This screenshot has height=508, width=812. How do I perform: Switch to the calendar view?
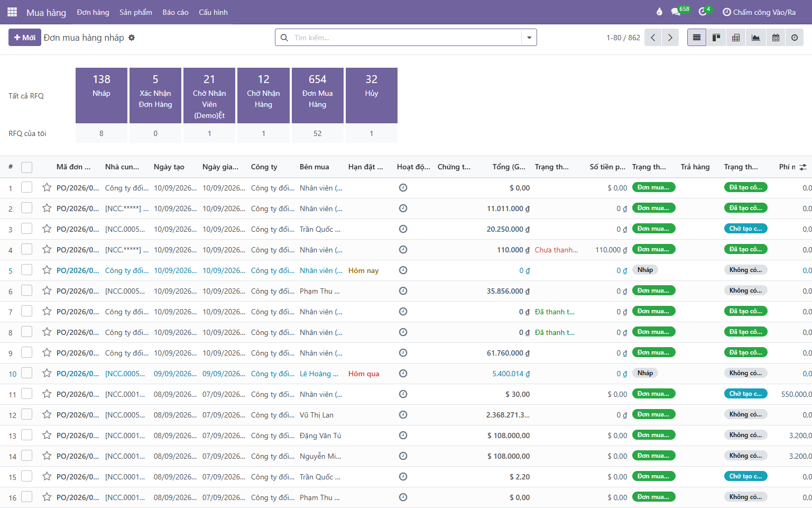(x=776, y=38)
